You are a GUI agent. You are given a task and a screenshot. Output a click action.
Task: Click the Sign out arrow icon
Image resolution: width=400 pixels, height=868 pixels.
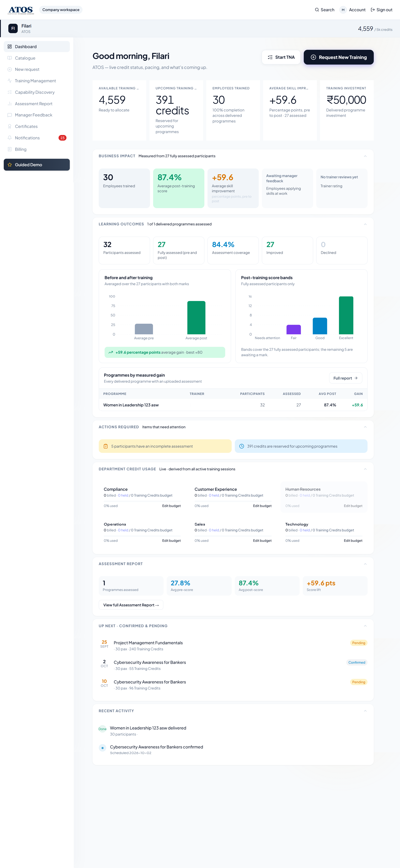point(373,10)
